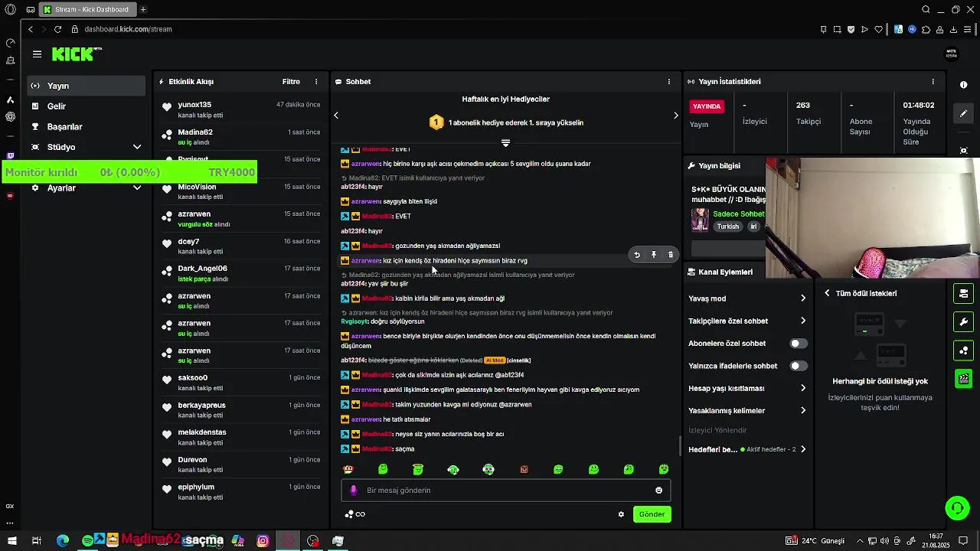Go to previous gifter banner arrow

click(x=336, y=115)
